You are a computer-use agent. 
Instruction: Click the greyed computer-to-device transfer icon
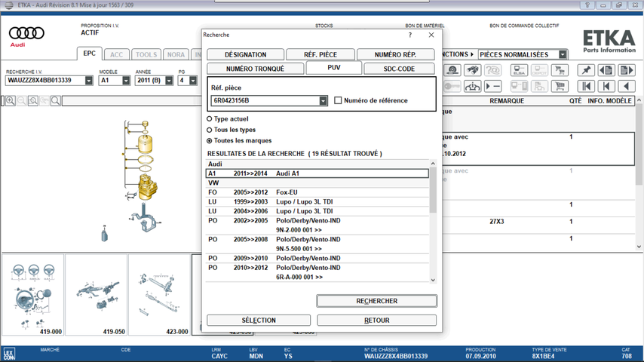(x=519, y=86)
